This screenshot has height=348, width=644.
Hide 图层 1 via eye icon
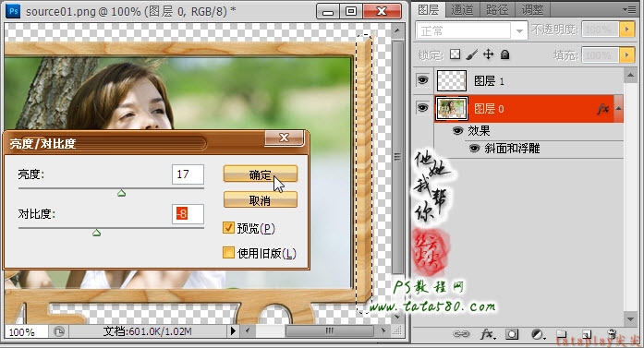coord(422,80)
